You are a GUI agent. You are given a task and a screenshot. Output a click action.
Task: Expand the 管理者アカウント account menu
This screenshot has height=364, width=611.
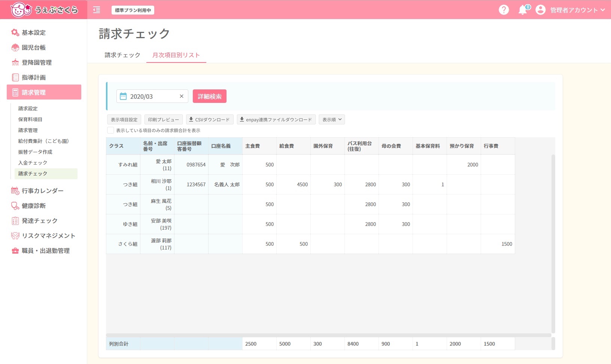[577, 10]
